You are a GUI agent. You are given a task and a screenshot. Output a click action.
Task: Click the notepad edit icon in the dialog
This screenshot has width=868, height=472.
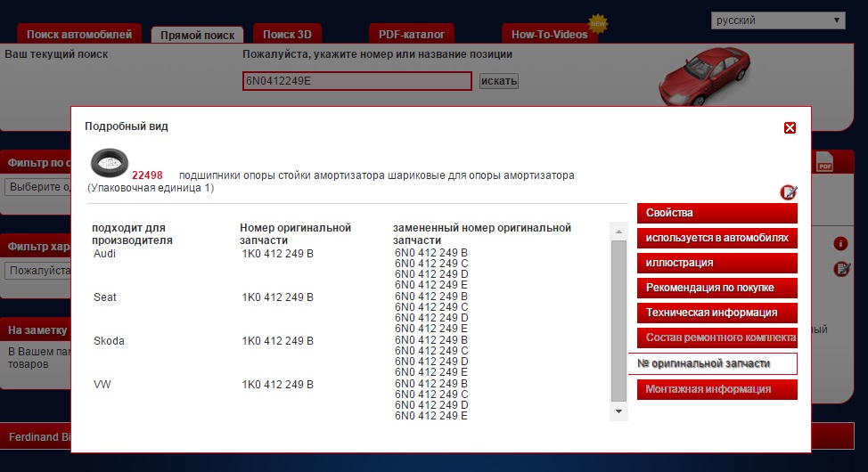(789, 192)
